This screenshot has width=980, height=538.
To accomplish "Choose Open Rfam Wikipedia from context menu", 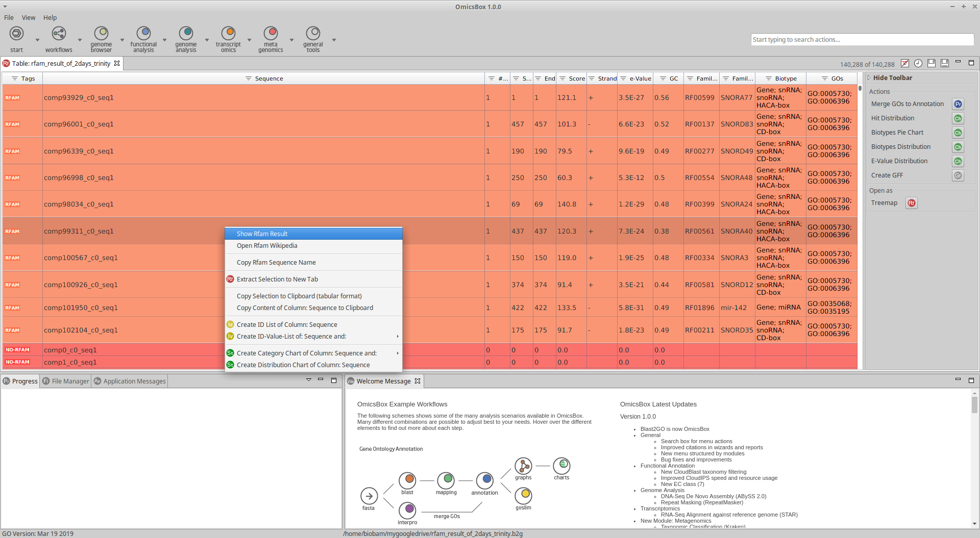I will 267,246.
